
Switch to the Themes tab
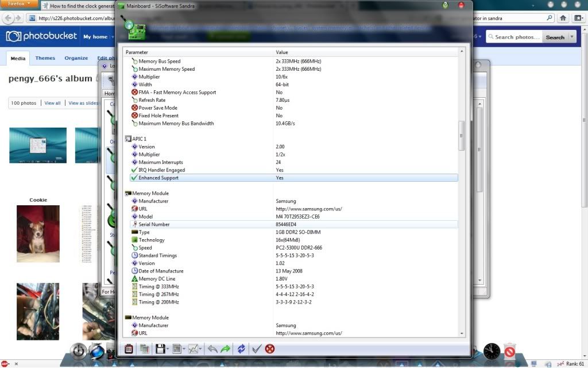[45, 58]
